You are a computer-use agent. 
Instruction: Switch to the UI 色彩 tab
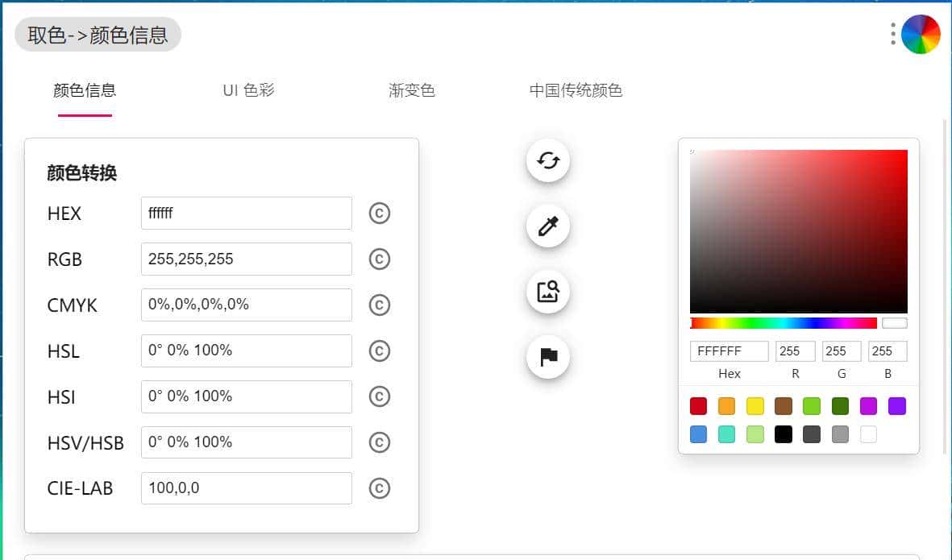[x=247, y=90]
